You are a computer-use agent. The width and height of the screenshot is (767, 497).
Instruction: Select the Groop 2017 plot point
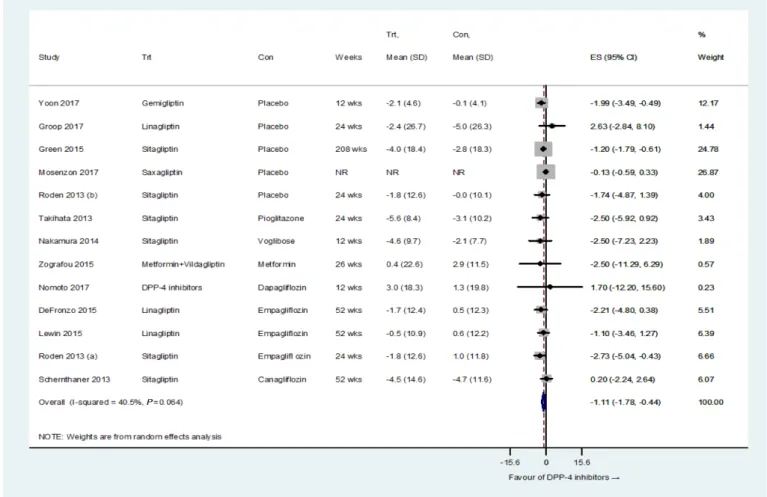tap(552, 126)
